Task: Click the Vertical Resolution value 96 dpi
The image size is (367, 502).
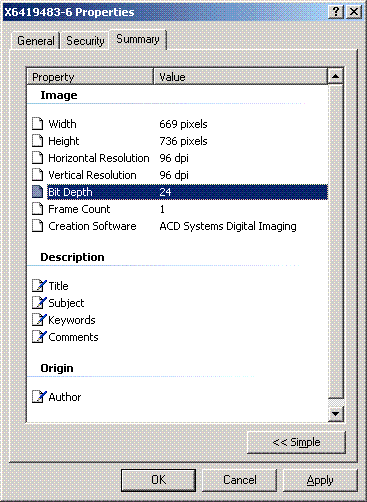Action: [174, 175]
